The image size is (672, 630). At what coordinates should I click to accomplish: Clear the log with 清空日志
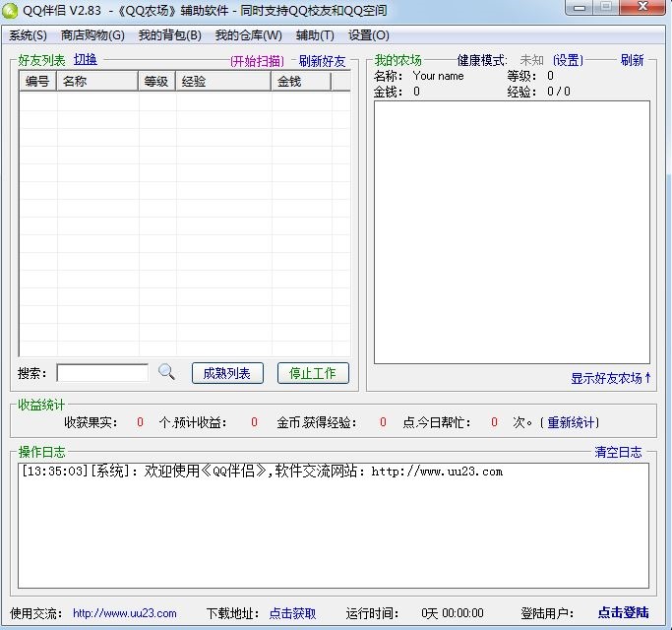tap(618, 453)
